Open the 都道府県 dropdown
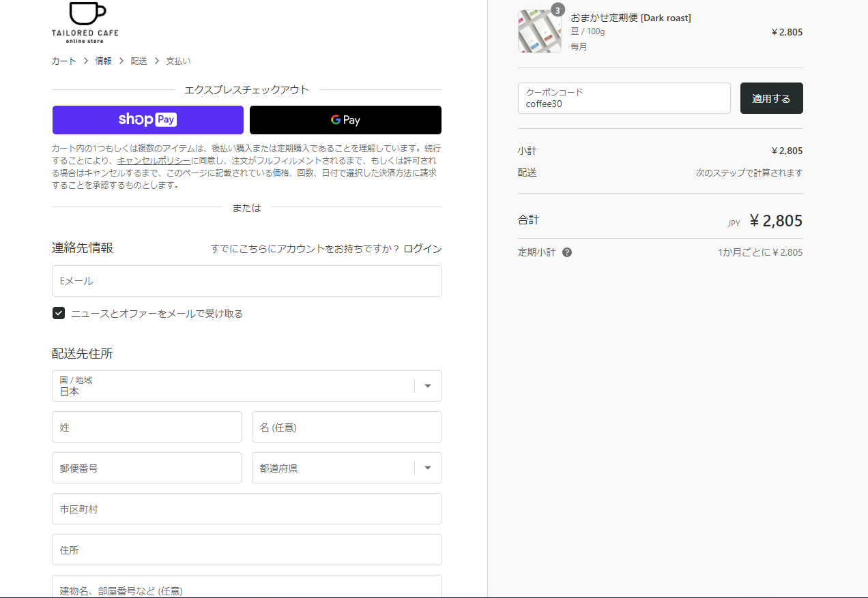This screenshot has height=598, width=868. tap(347, 468)
